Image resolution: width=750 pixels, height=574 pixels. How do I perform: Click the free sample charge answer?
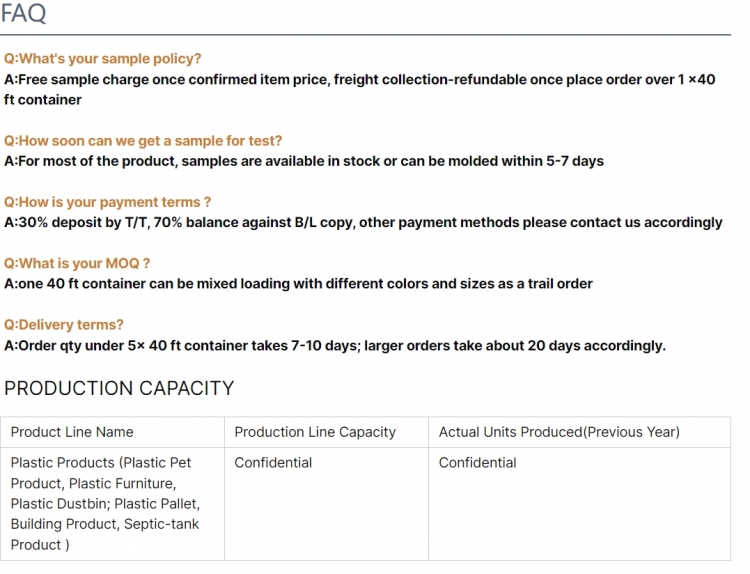(x=359, y=89)
